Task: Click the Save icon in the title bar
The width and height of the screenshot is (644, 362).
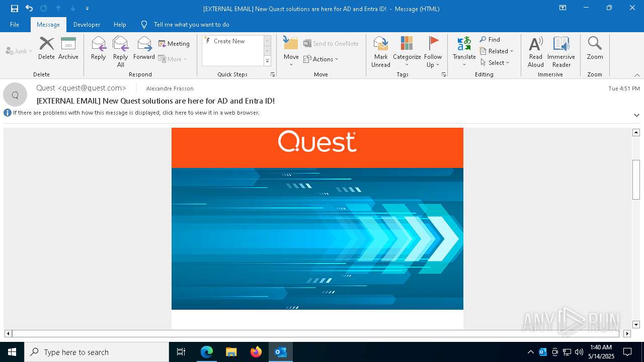Action: [x=15, y=9]
